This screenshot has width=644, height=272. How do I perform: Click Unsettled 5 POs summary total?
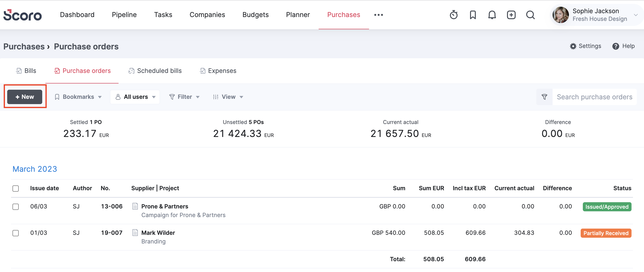coord(243,129)
